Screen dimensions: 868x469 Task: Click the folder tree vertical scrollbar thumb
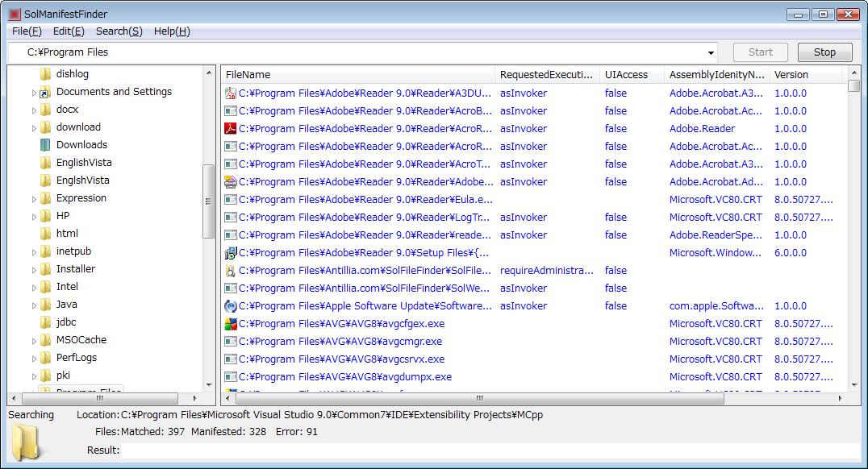pyautogui.click(x=209, y=201)
